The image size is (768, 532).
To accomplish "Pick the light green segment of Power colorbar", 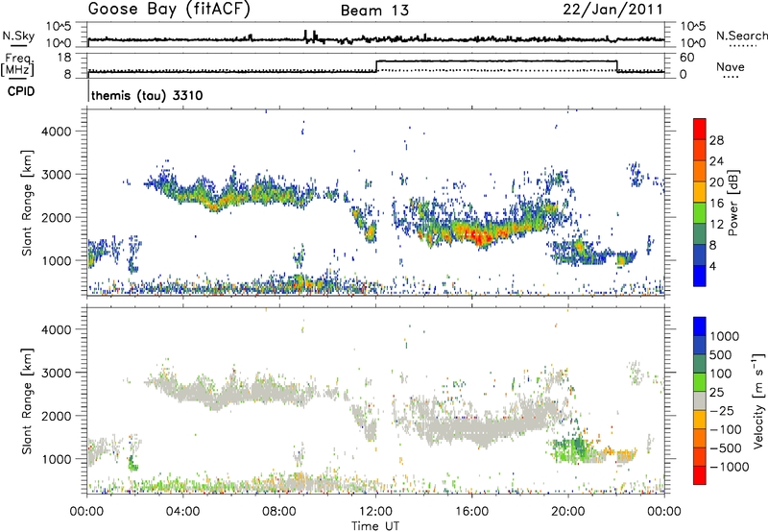I will 700,212.
